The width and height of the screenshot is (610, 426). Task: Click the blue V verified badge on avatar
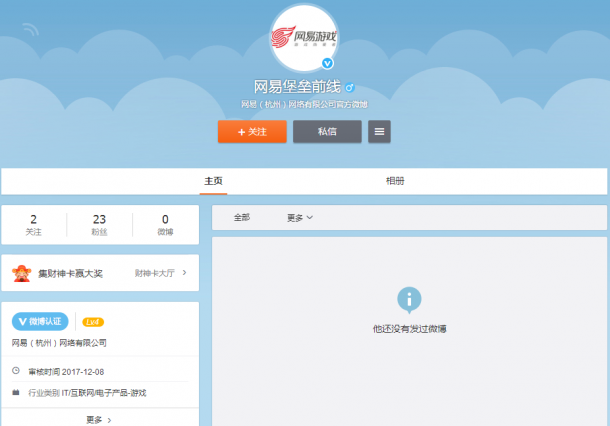[x=327, y=63]
